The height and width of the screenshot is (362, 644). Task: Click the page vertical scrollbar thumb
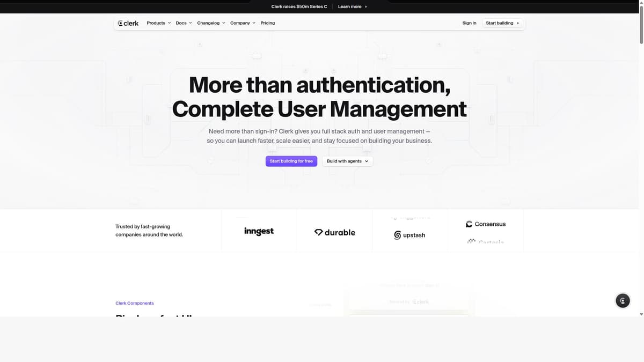pyautogui.click(x=641, y=25)
